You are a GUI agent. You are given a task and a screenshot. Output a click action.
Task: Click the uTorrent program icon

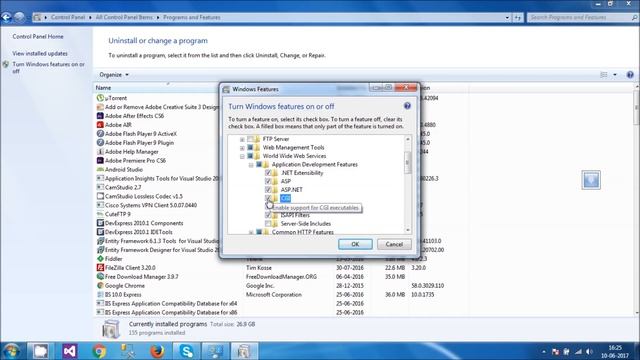coord(100,98)
